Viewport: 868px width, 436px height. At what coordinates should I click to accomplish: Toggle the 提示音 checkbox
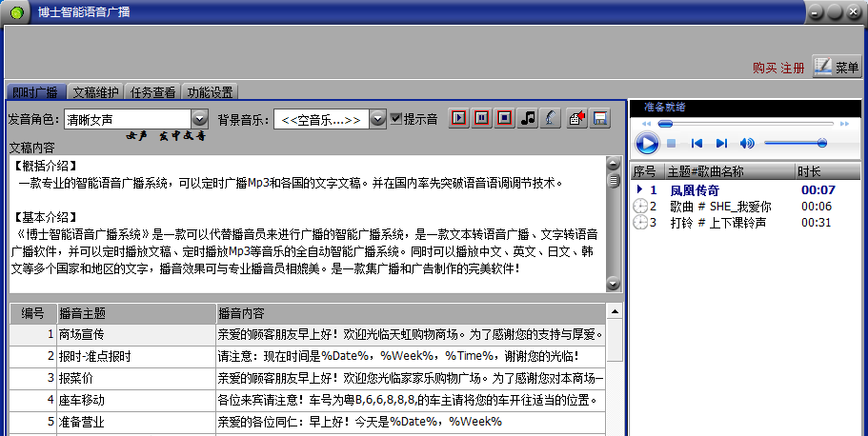[x=395, y=118]
